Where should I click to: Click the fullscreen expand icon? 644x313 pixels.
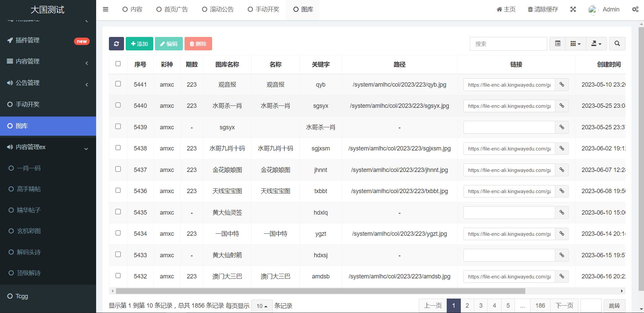(x=573, y=9)
